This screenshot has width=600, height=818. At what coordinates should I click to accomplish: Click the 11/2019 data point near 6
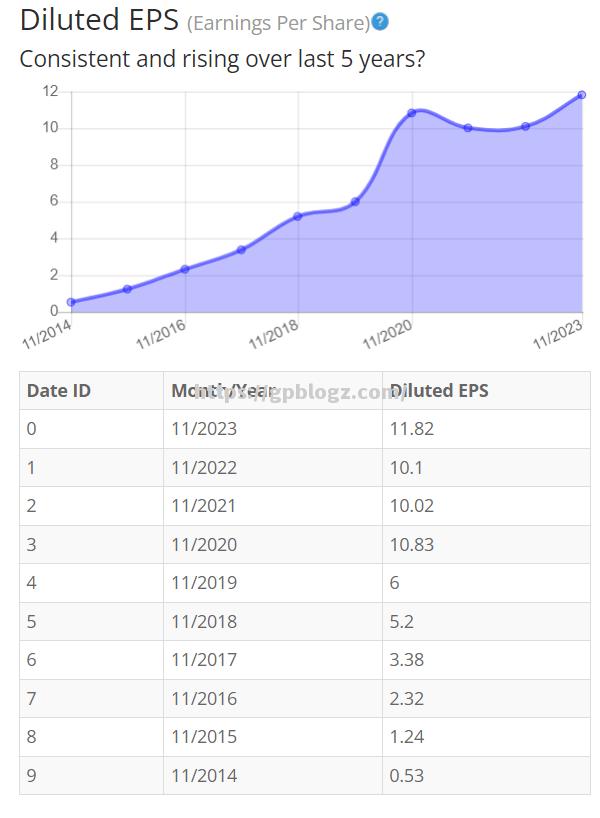point(355,201)
